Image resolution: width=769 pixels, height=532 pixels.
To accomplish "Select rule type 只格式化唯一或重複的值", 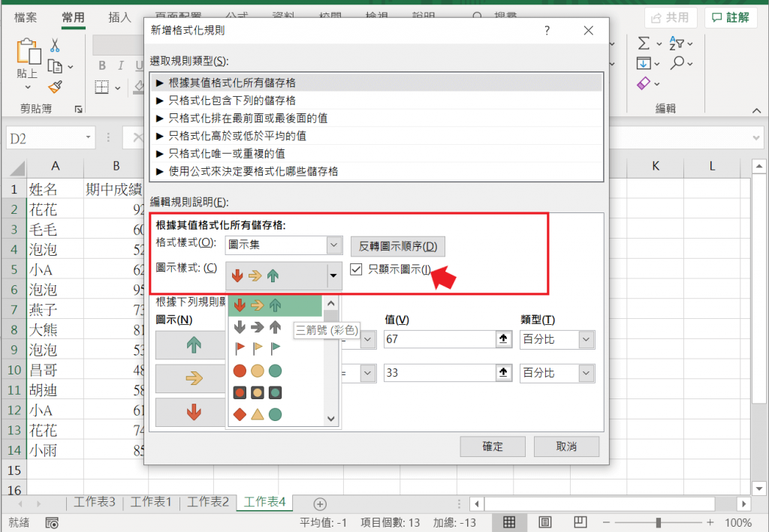I will pyautogui.click(x=376, y=153).
